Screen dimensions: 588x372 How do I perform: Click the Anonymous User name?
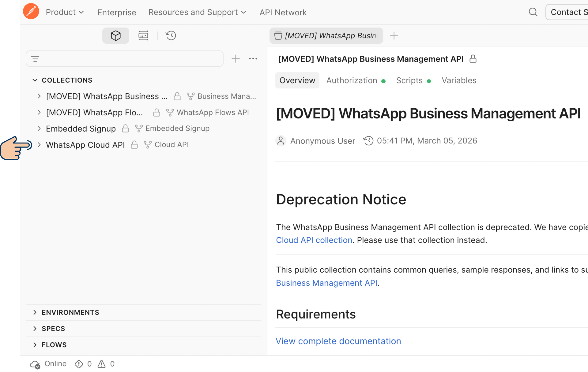(x=323, y=141)
